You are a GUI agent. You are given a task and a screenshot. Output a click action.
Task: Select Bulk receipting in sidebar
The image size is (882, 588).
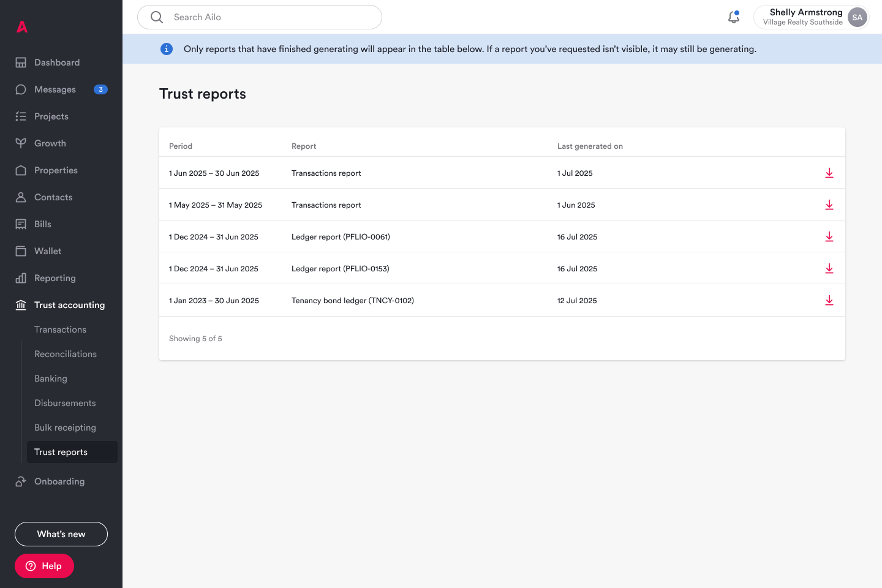pos(65,428)
